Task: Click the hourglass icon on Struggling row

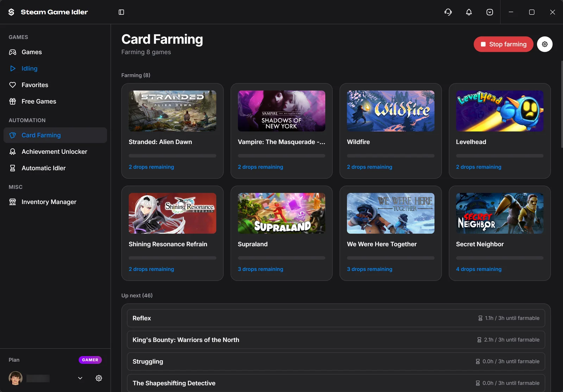Action: 478,361
